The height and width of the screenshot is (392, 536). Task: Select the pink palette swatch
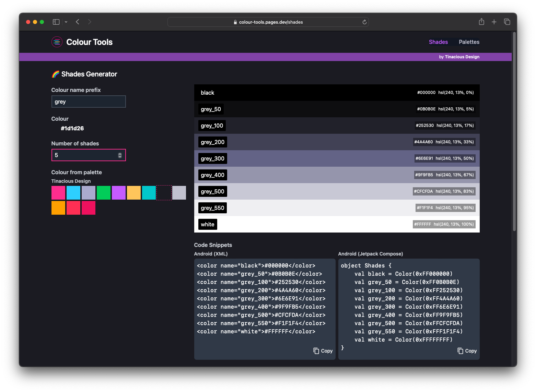tap(58, 193)
